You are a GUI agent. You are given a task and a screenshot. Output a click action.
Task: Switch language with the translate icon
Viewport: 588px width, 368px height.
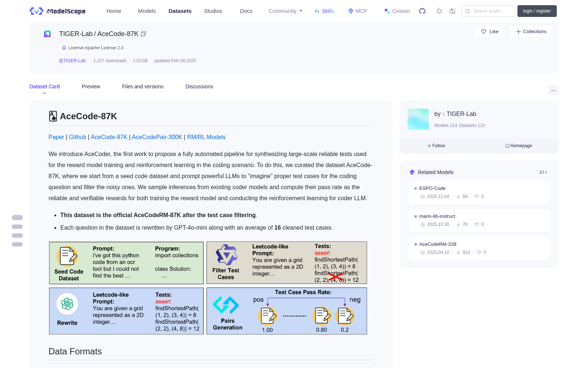pyautogui.click(x=452, y=11)
